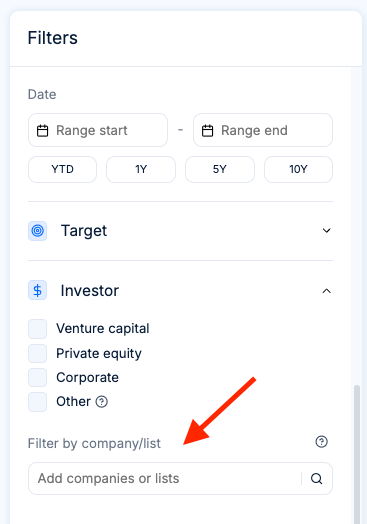Tick the Venture capital checkbox

coord(37,329)
